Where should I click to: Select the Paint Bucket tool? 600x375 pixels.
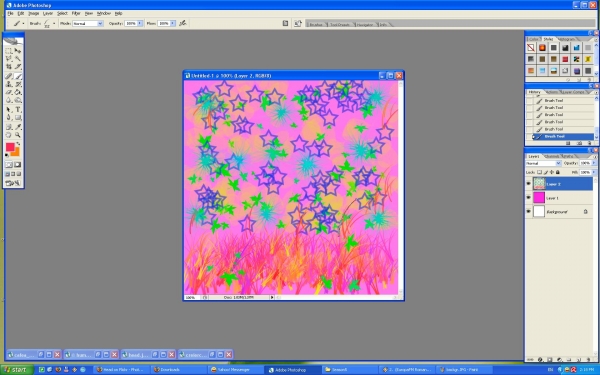(x=18, y=92)
